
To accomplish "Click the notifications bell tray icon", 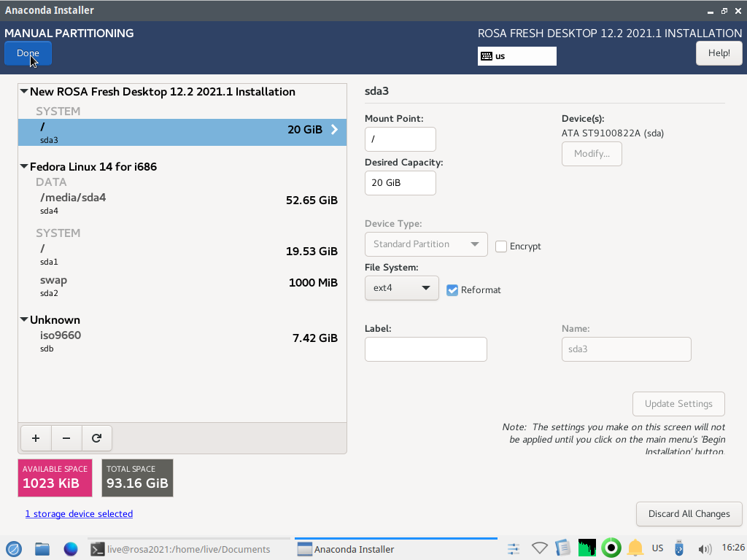I will coord(635,548).
